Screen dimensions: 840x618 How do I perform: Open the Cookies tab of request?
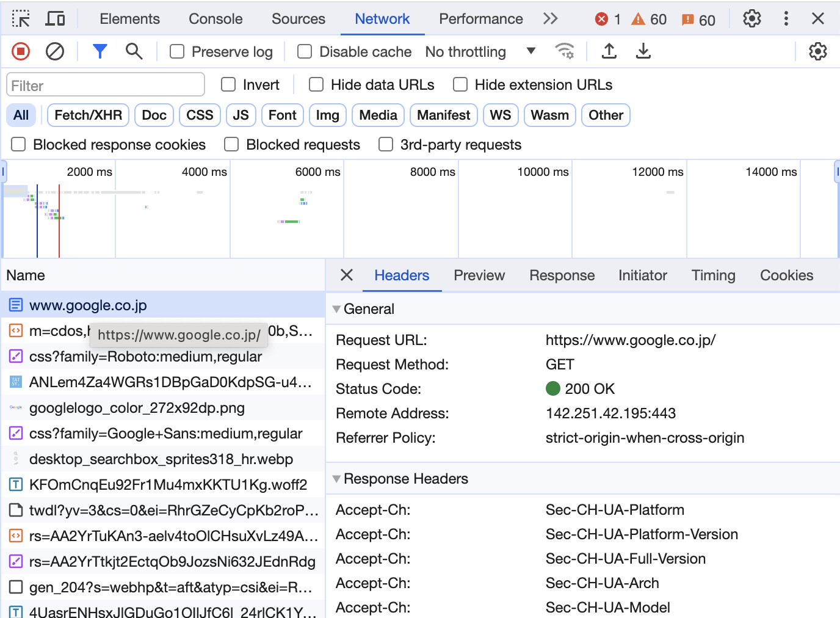tap(787, 275)
